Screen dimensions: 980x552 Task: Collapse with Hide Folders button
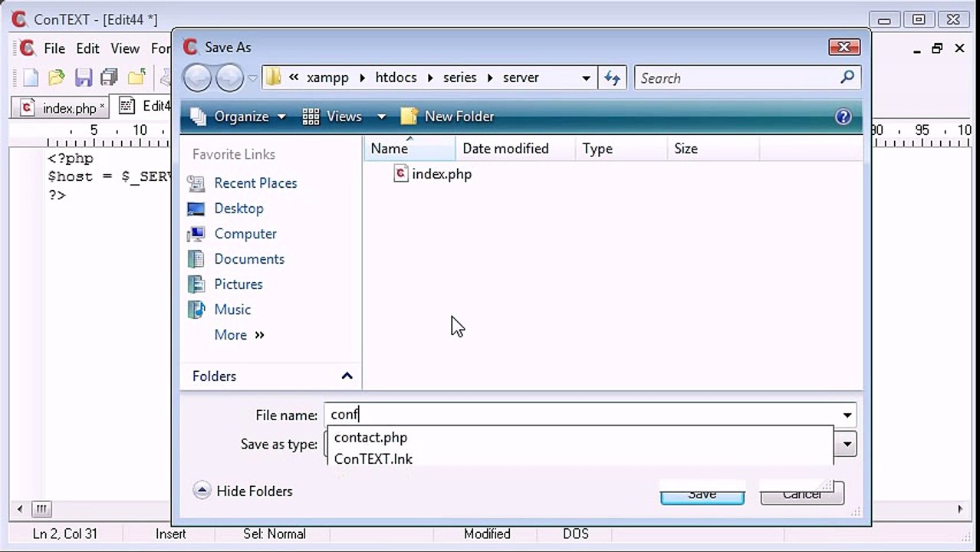click(243, 491)
